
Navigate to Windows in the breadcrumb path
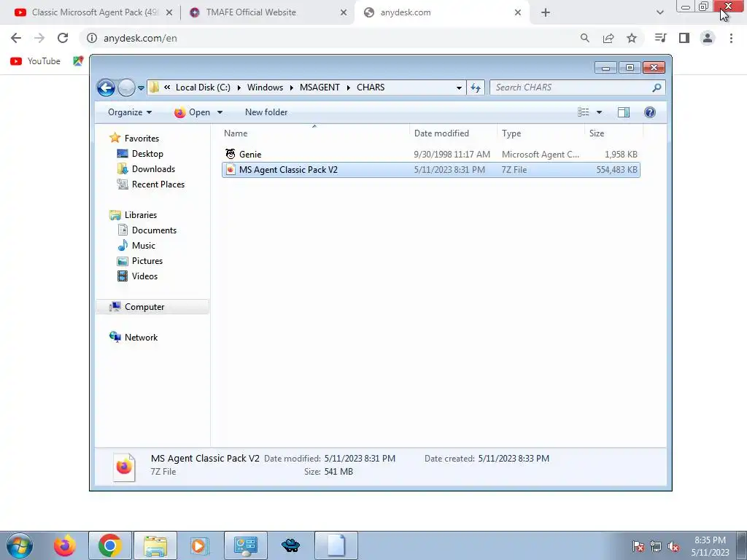tap(265, 87)
